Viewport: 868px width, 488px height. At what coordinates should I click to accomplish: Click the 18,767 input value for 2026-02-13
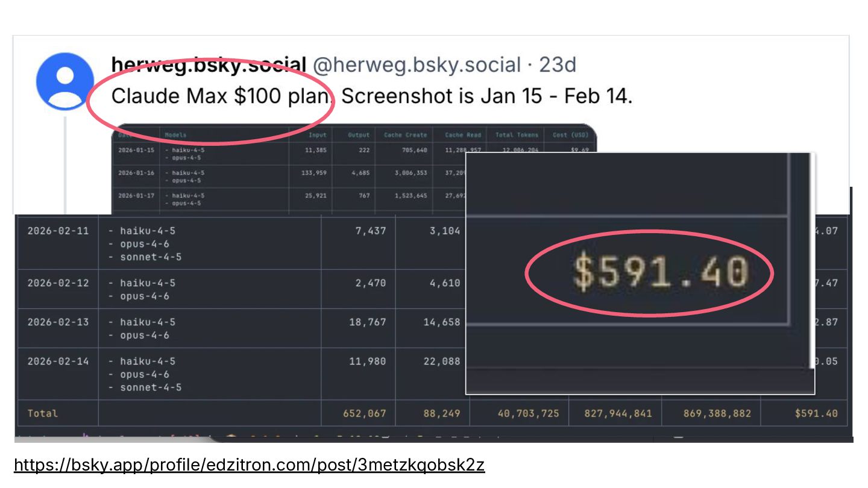tap(367, 322)
